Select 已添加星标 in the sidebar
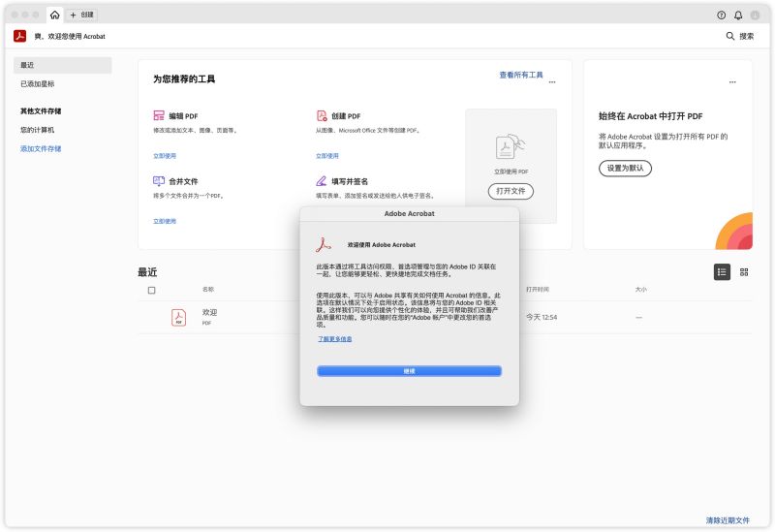Viewport: 775px width, 532px height. click(x=38, y=84)
